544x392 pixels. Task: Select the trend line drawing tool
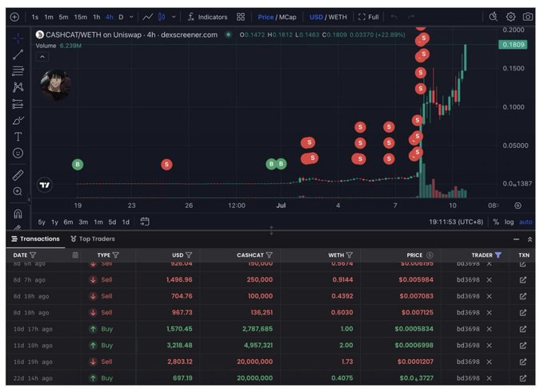(18, 54)
